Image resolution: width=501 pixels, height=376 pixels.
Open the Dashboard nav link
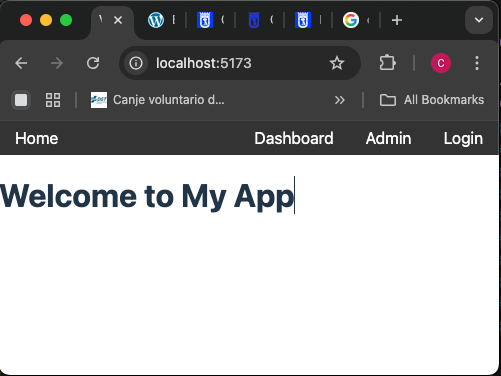coord(294,138)
